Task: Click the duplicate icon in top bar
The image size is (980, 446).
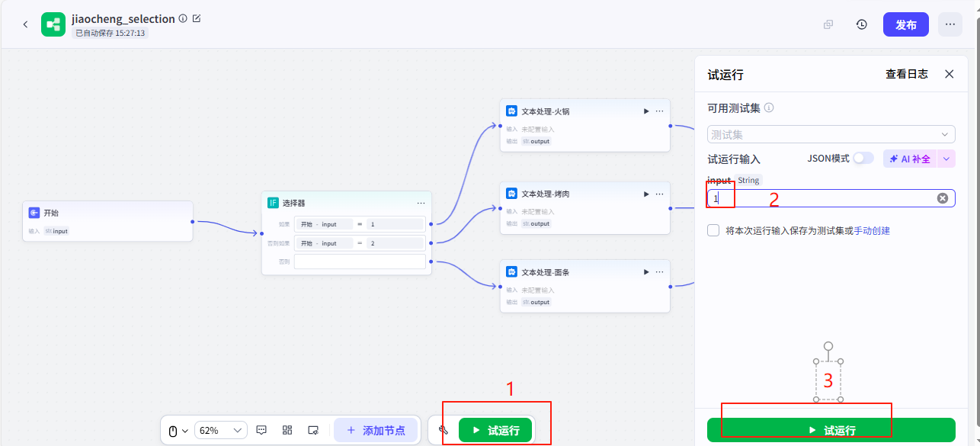Action: (828, 24)
